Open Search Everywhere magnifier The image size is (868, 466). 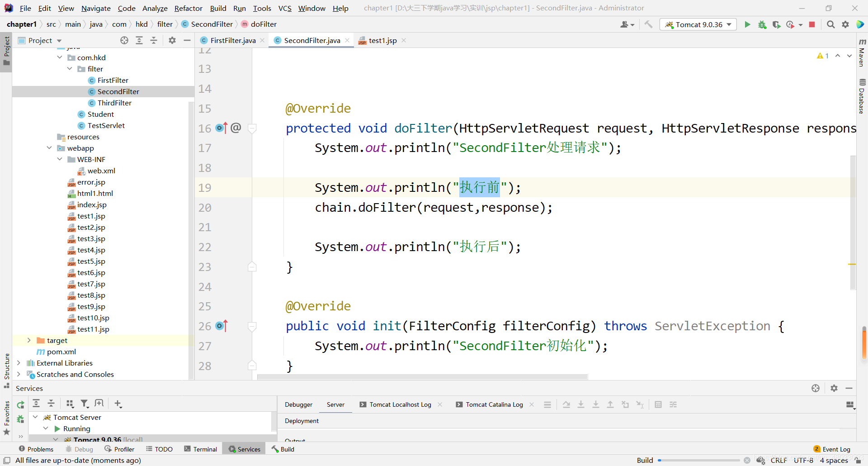coord(830,24)
